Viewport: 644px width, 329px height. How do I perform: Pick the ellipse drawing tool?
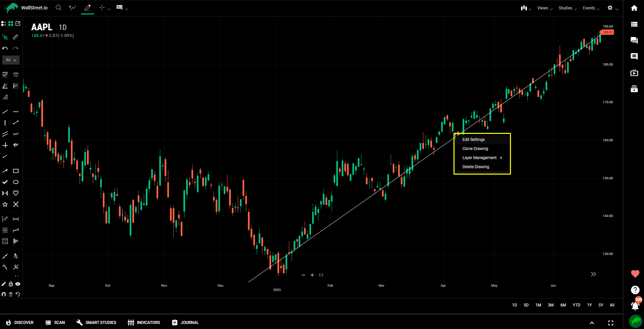(x=16, y=182)
